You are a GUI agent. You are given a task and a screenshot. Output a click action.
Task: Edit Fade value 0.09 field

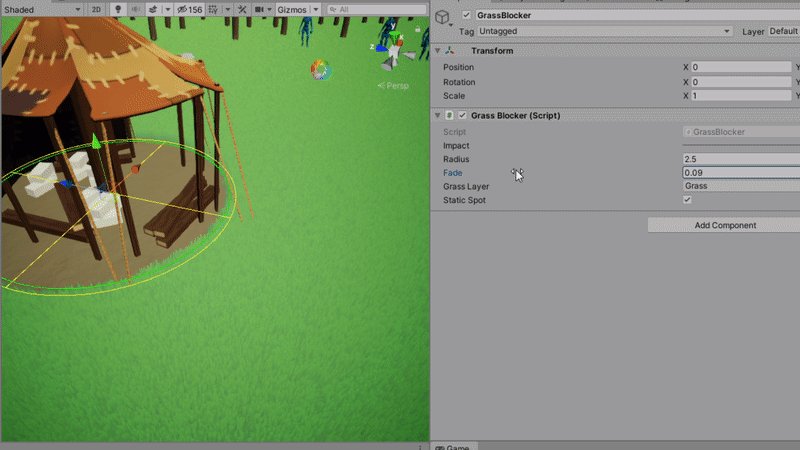741,172
